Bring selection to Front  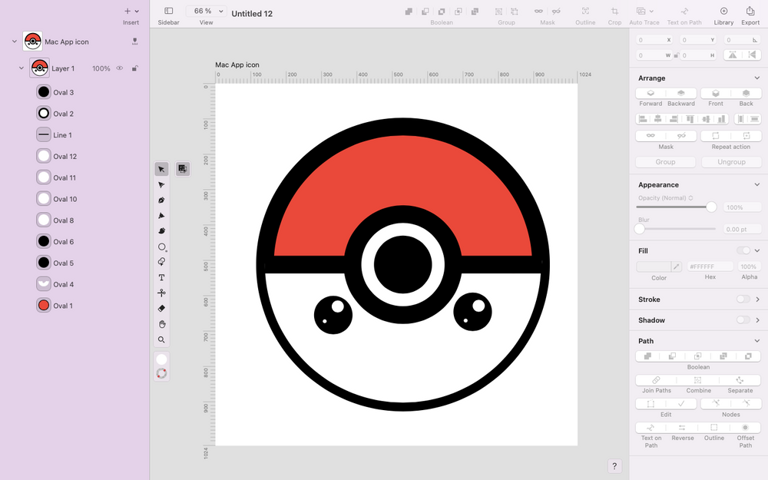[x=716, y=93]
